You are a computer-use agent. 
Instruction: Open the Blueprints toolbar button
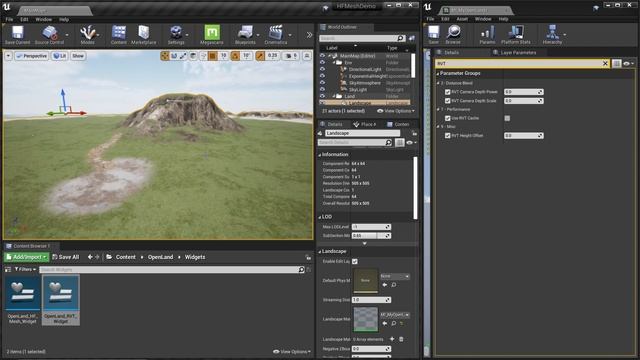click(245, 35)
